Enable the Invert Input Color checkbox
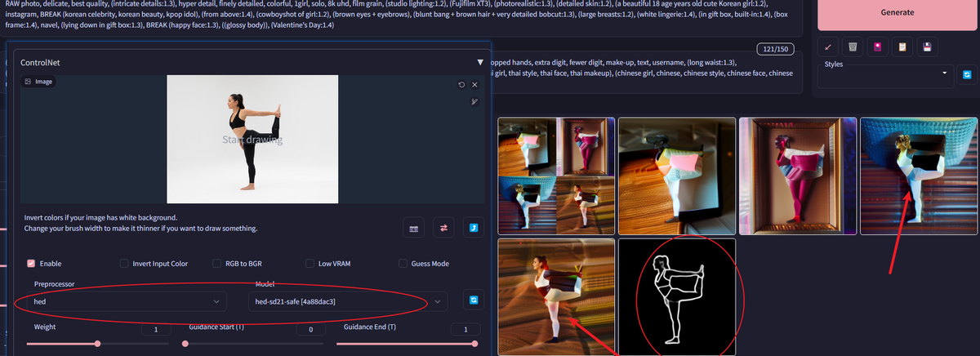The image size is (980, 356). (x=124, y=264)
